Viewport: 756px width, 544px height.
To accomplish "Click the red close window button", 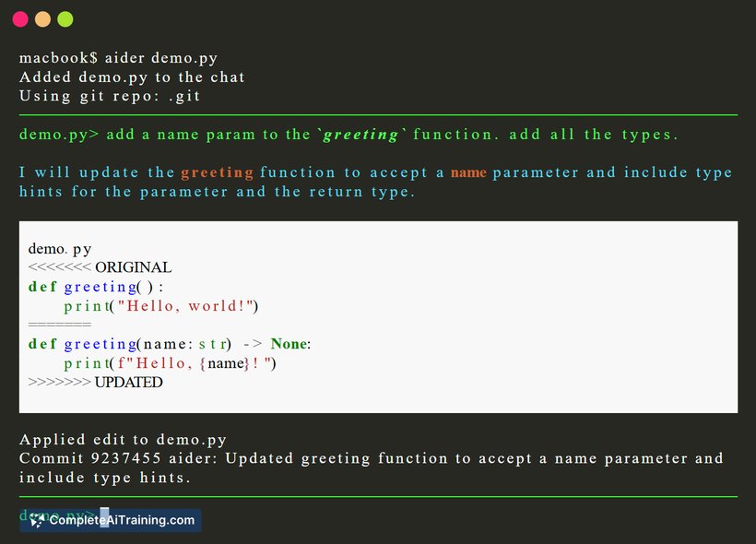I will coord(20,19).
